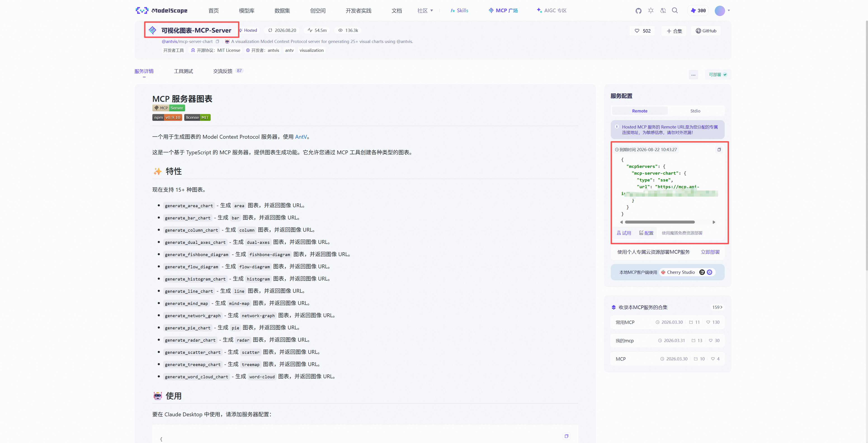Image resolution: width=868 pixels, height=443 pixels.
Task: Click the black cube client icon
Action: (x=702, y=272)
